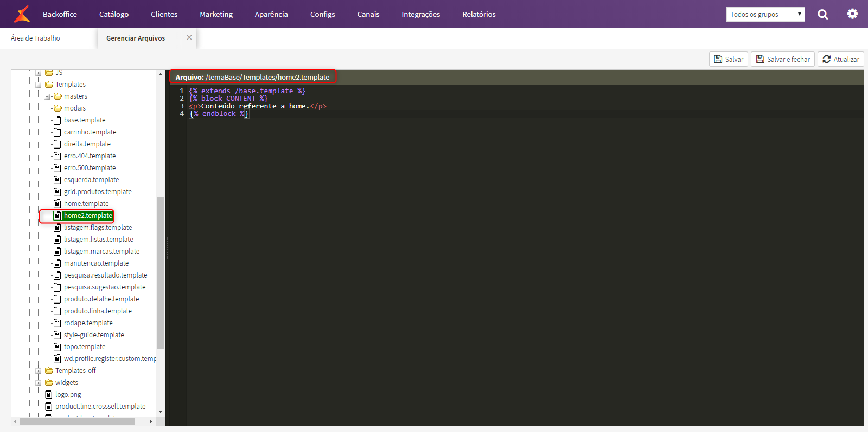Image resolution: width=868 pixels, height=432 pixels.
Task: Open the Clientes menu
Action: pyautogui.click(x=164, y=14)
